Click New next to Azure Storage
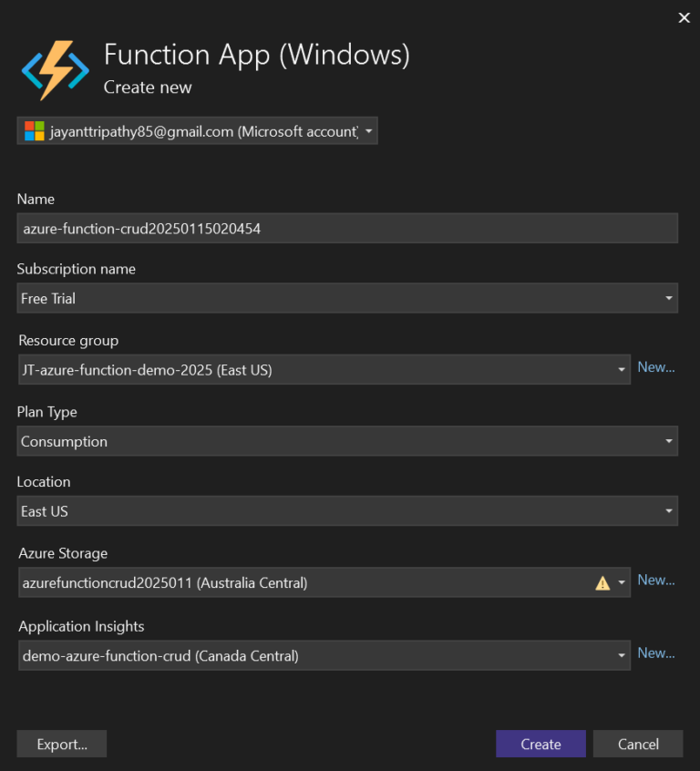Image resolution: width=700 pixels, height=771 pixels. click(656, 580)
